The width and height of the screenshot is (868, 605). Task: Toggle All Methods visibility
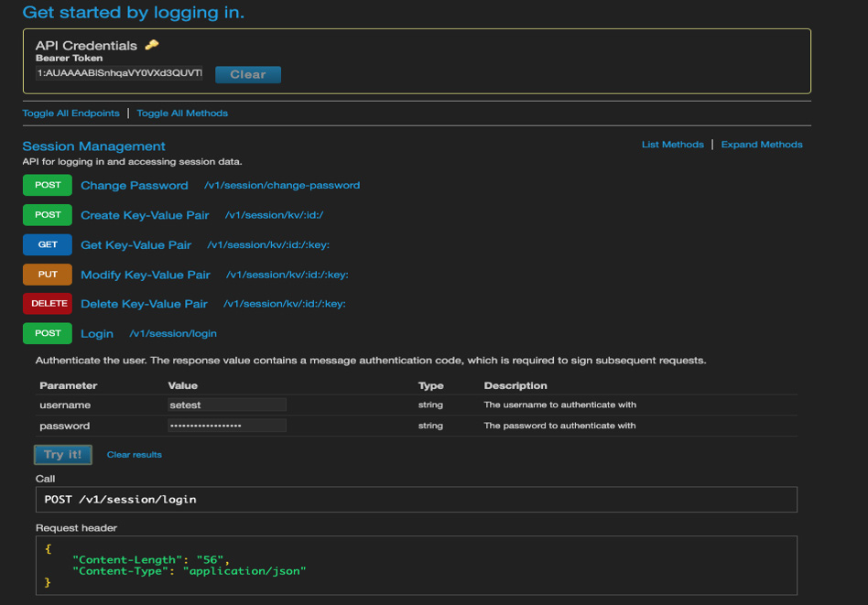coord(182,113)
